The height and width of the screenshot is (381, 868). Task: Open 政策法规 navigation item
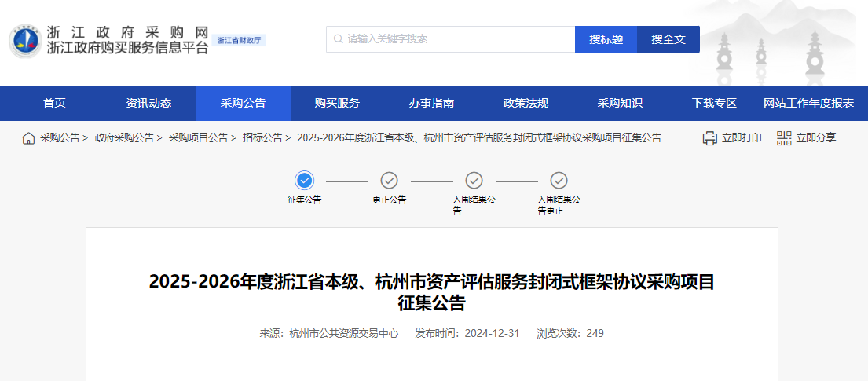click(x=526, y=103)
